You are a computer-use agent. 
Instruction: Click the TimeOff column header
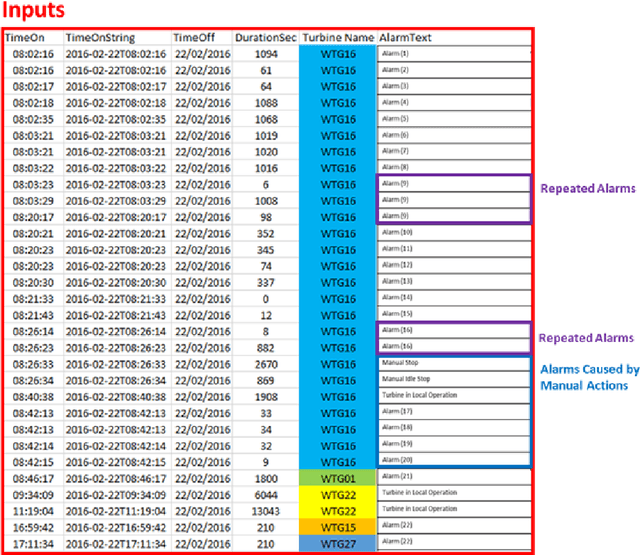194,38
